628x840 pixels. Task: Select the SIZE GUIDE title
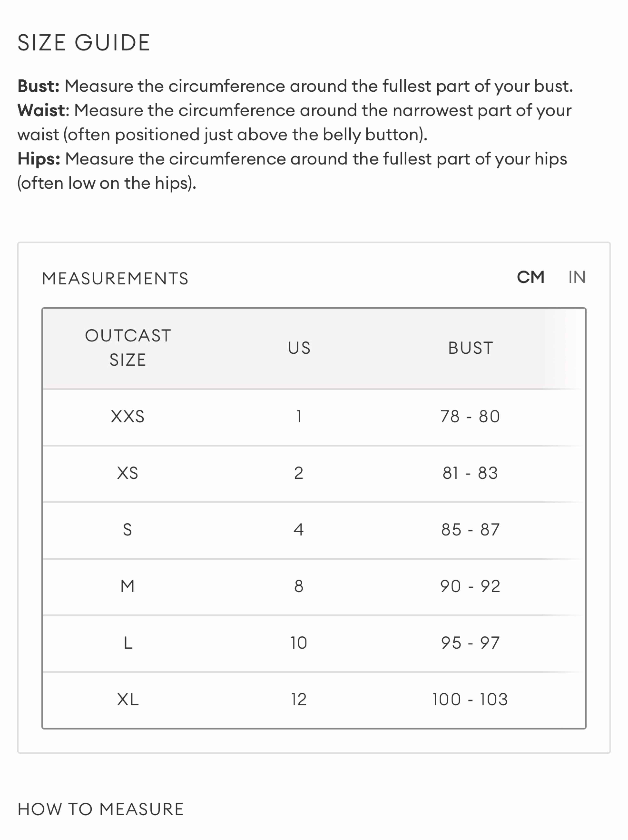pos(84,42)
